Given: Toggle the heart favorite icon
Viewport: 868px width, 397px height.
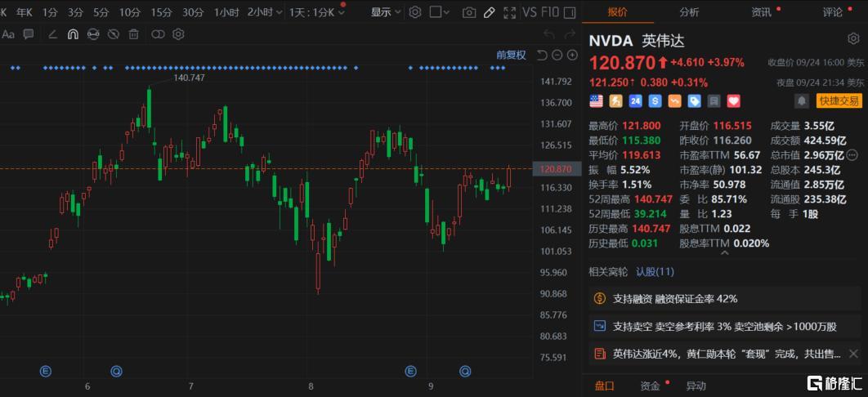Looking at the screenshot, I should coord(733,100).
